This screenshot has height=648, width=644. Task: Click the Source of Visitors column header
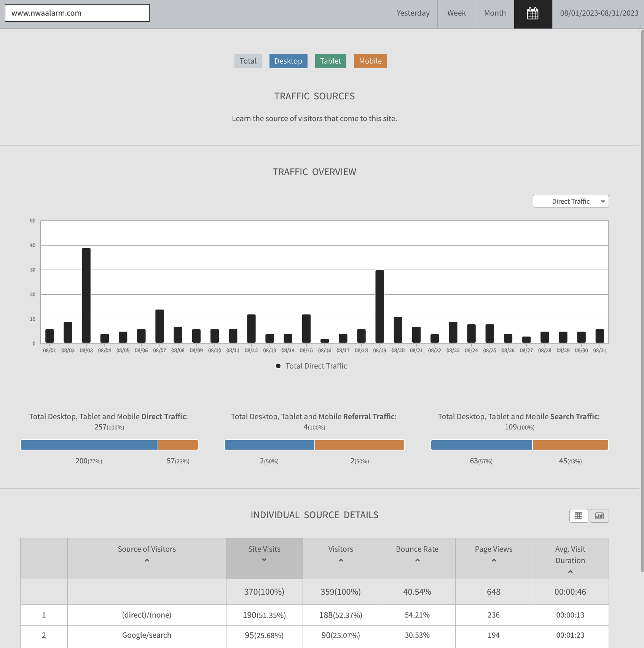pyautogui.click(x=147, y=559)
